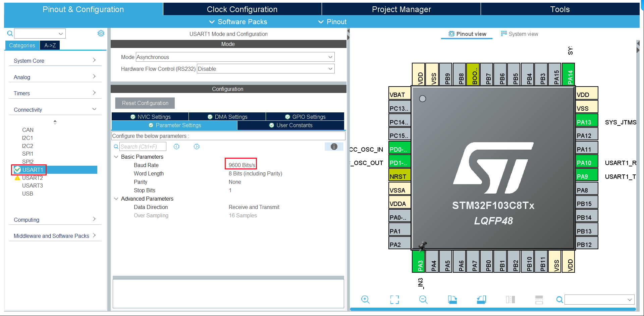Screen dimensions: 644x316
Task: Collapse the Basic Parameters group
Action: coord(116,157)
